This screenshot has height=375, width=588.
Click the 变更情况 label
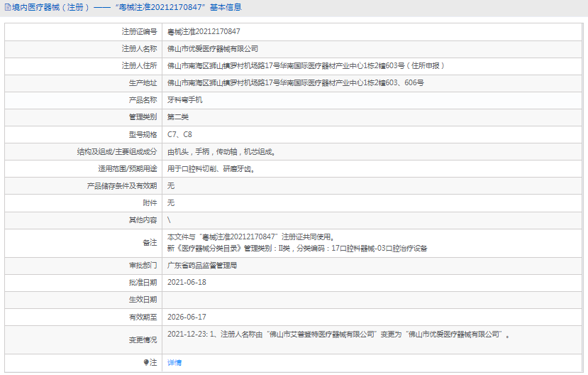pos(143,340)
